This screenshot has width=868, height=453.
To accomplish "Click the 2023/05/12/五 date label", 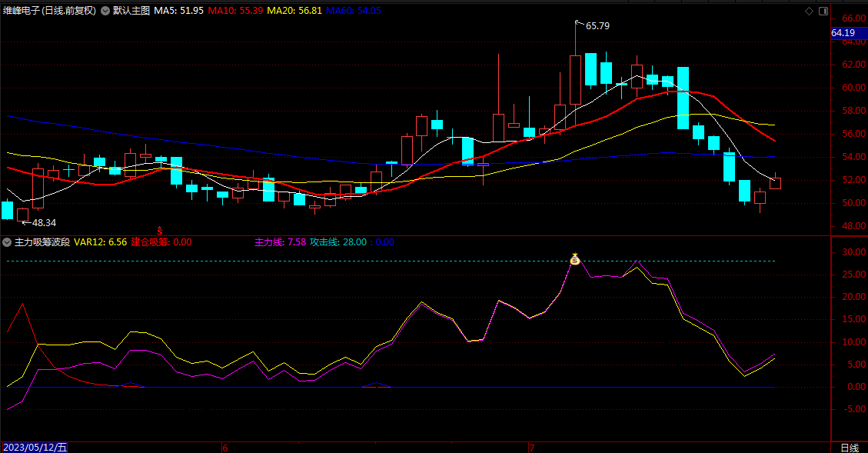I will click(x=35, y=448).
